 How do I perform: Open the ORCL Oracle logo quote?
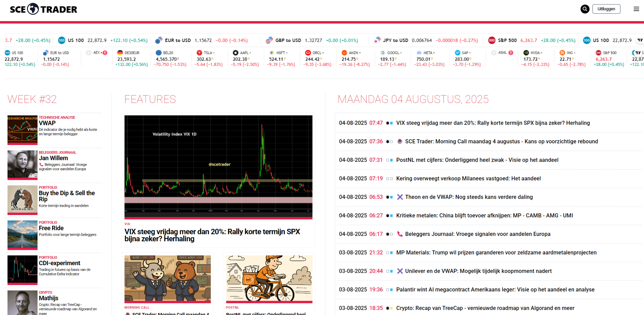[308, 53]
